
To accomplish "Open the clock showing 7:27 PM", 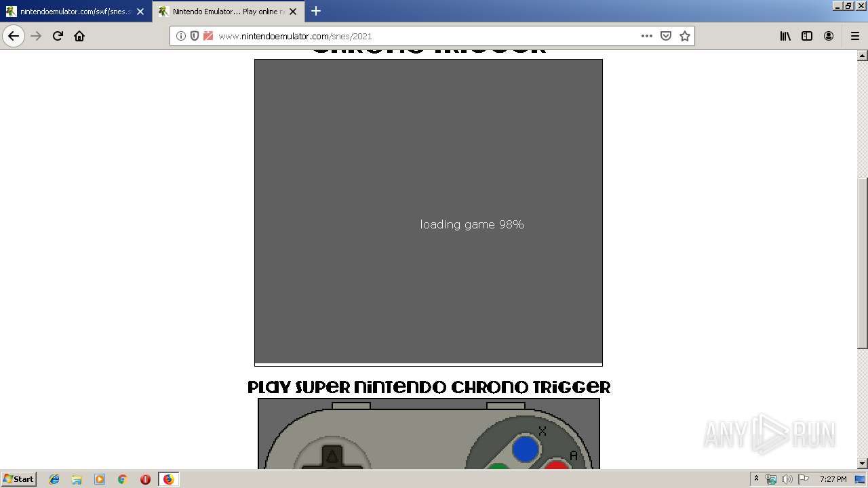I will (x=833, y=479).
